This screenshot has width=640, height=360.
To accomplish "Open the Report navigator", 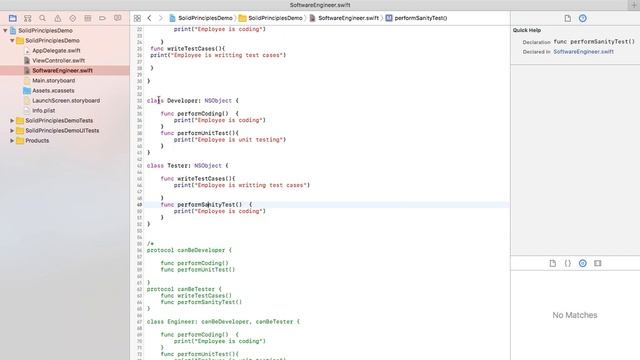I will [x=118, y=18].
